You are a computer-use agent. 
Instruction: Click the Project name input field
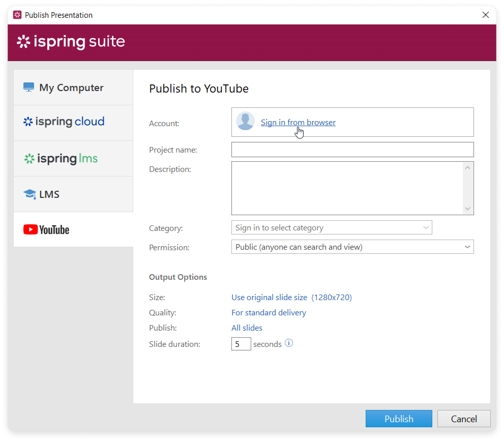coord(352,150)
